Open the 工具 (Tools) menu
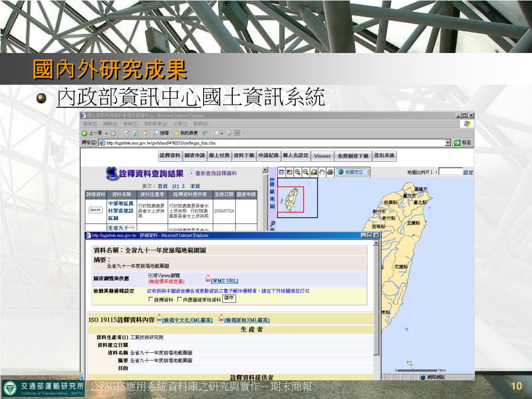The height and width of the screenshot is (399, 532). click(180, 124)
